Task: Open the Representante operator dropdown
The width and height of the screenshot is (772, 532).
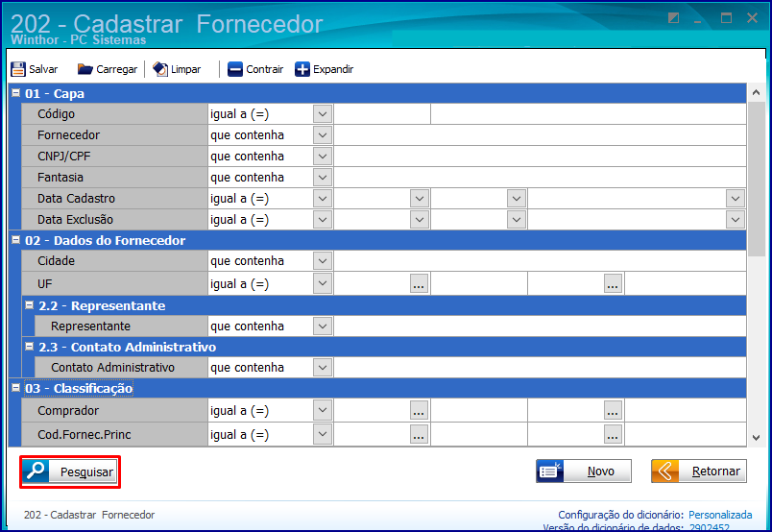Action: (x=323, y=326)
